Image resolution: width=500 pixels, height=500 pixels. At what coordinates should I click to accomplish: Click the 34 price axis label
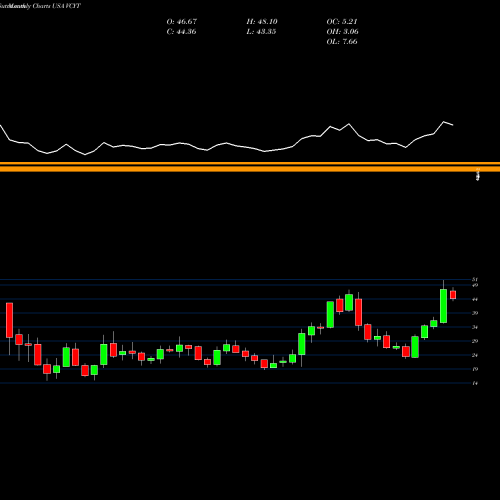point(475,327)
